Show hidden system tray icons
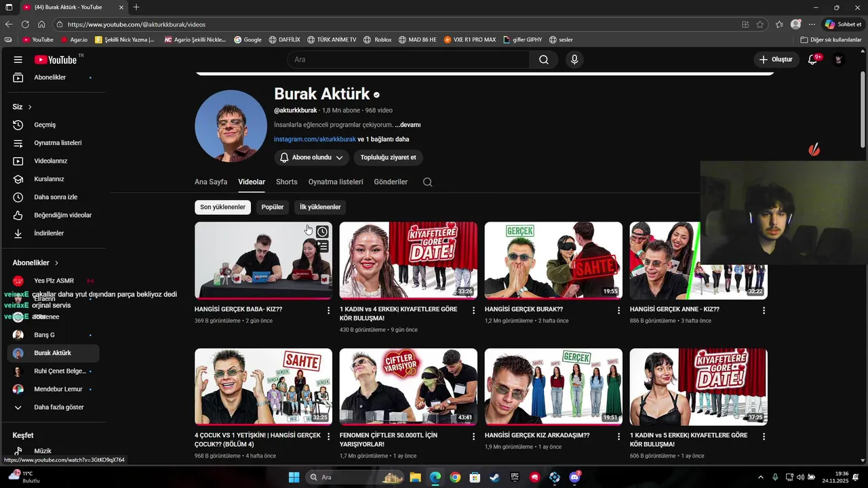 760,477
